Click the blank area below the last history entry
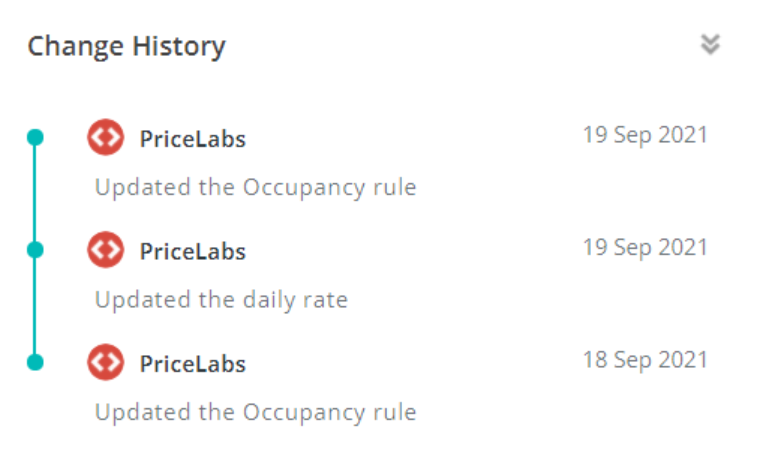The height and width of the screenshot is (476, 760). pos(380,453)
